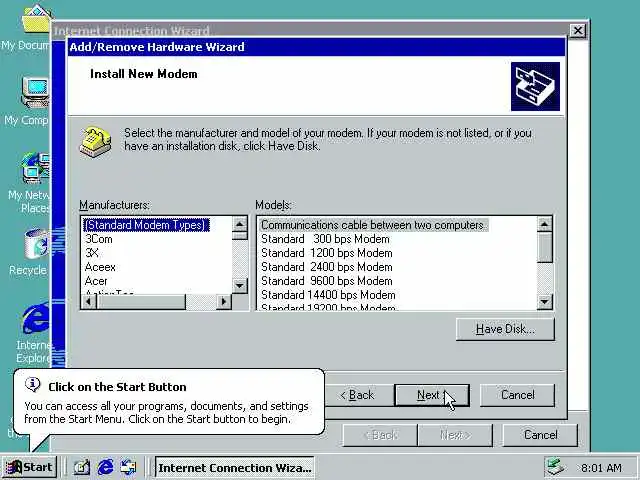Open the My Computer desktop icon
This screenshot has height=480, width=640.
[36, 92]
